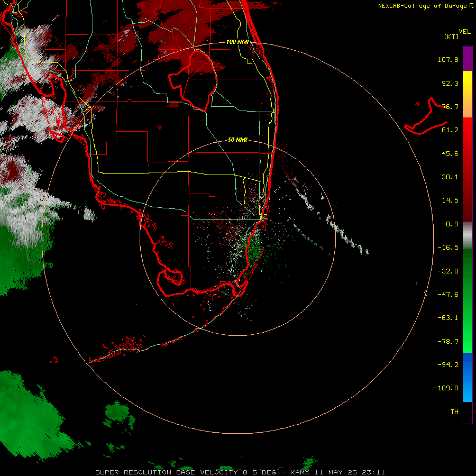Pick the purple segment of the color bar

pos(467,59)
